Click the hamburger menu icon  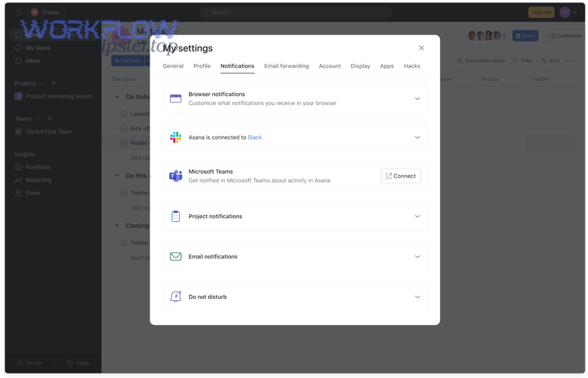18,12
